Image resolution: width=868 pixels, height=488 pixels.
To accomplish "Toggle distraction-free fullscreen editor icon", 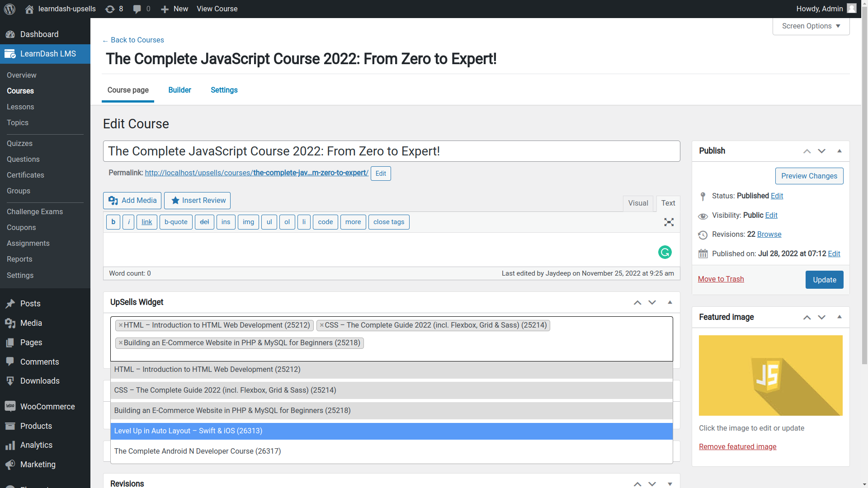I will (669, 222).
